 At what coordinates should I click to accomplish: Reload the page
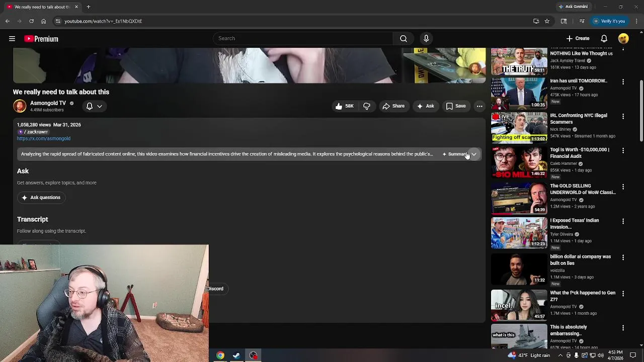point(31,21)
